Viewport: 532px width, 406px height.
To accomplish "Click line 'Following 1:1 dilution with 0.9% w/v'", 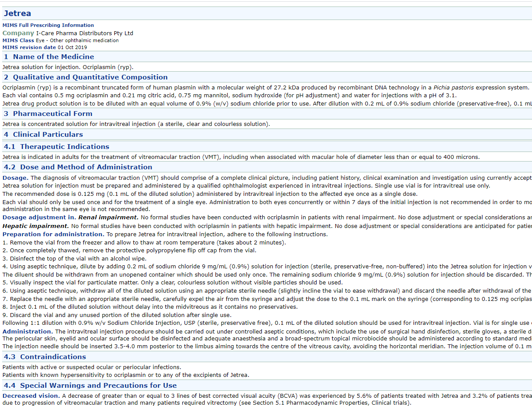I will click(267, 323).
